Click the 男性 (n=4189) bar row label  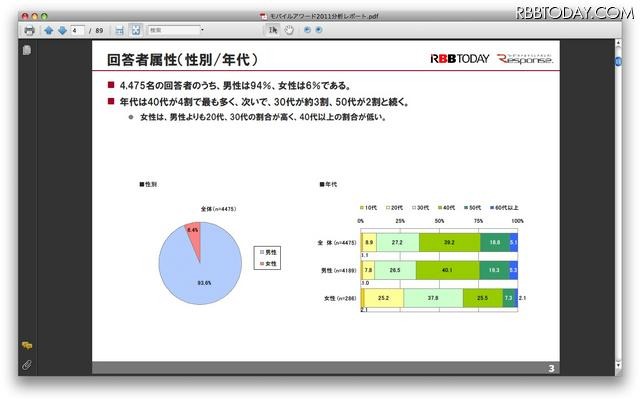point(338,270)
